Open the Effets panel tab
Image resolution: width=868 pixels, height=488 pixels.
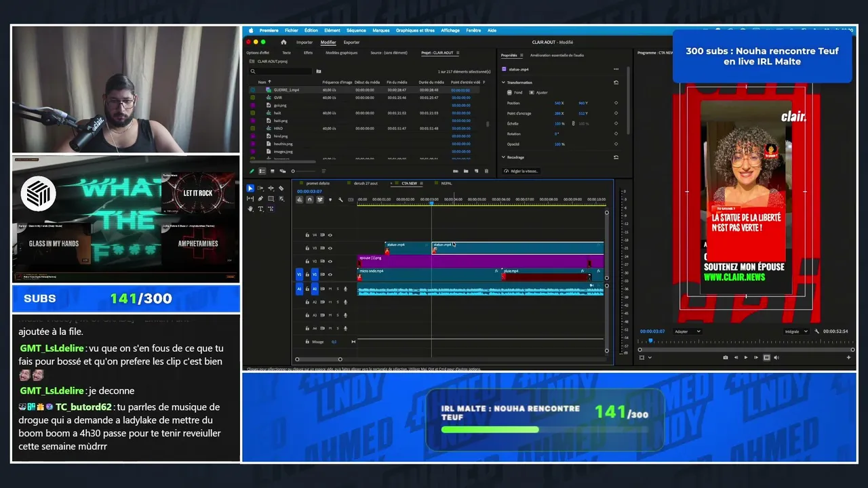point(308,53)
